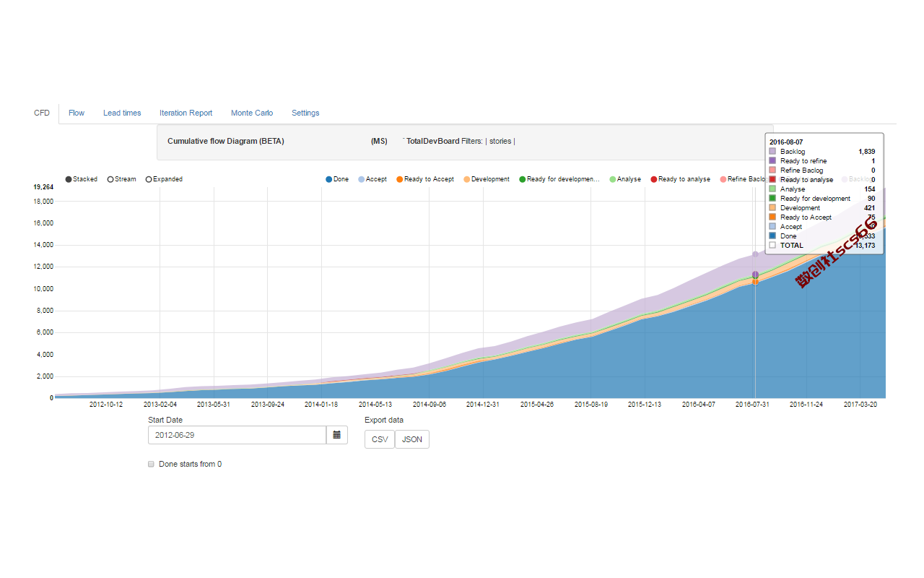
Task: Switch to the CFD tab
Action: (42, 113)
